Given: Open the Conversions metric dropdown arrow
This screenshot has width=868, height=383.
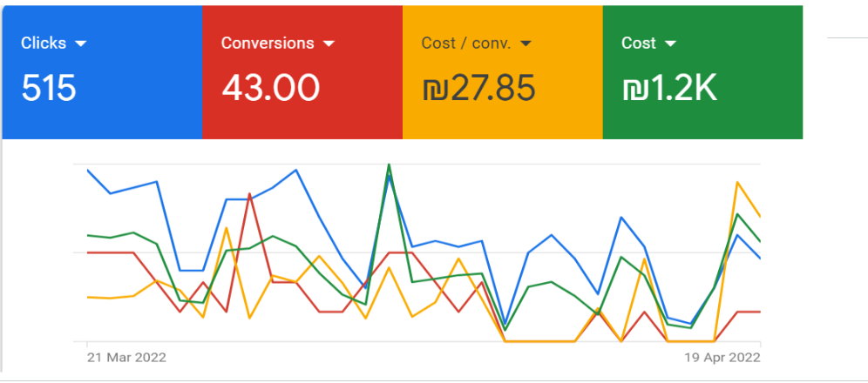Looking at the screenshot, I should pyautogui.click(x=329, y=44).
